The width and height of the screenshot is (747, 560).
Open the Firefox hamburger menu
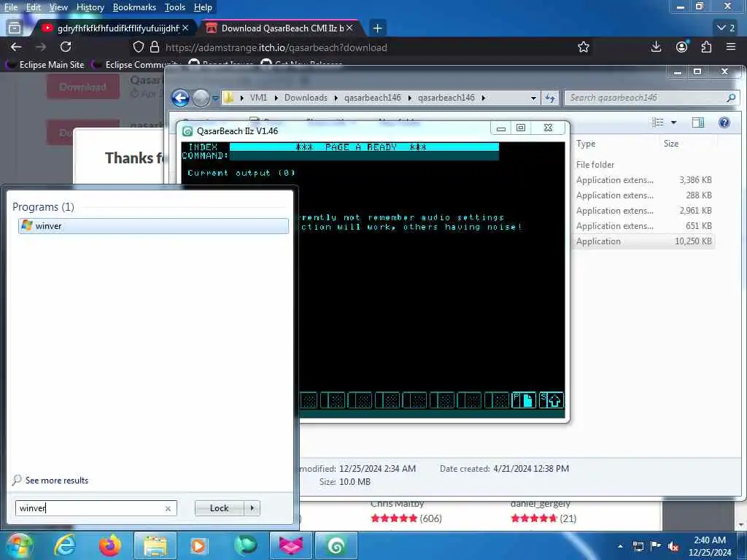pyautogui.click(x=731, y=47)
